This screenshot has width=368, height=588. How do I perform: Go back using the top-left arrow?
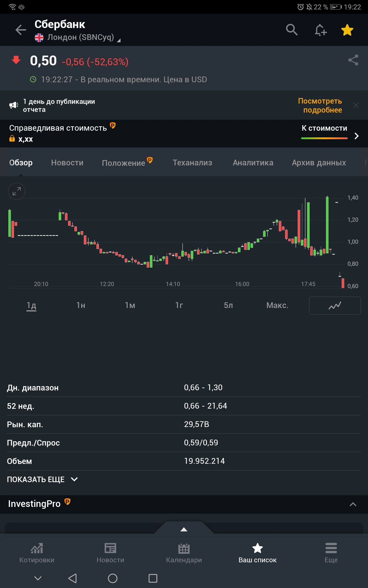(x=21, y=30)
